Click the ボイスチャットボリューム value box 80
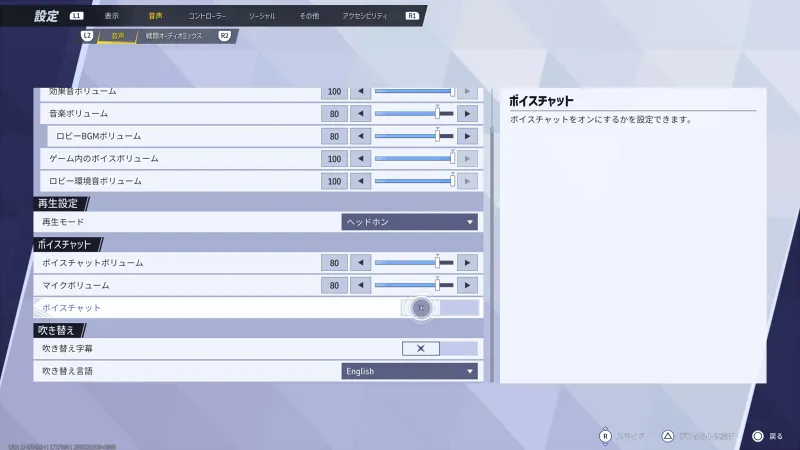Image resolution: width=800 pixels, height=450 pixels. (x=334, y=263)
